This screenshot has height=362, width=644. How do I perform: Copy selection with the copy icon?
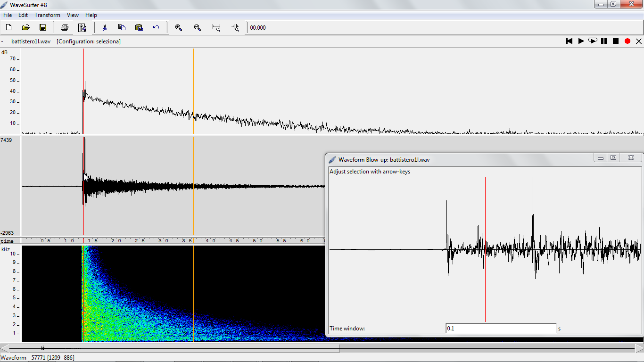pyautogui.click(x=122, y=27)
